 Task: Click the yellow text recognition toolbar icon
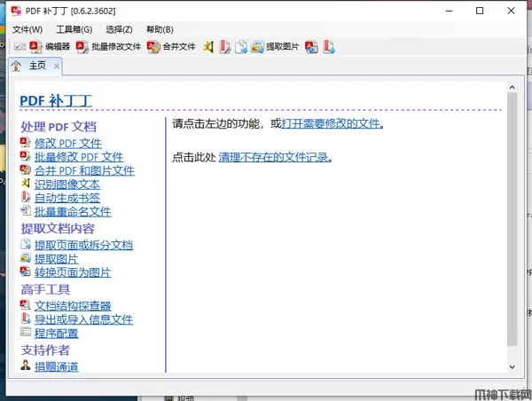(x=208, y=46)
